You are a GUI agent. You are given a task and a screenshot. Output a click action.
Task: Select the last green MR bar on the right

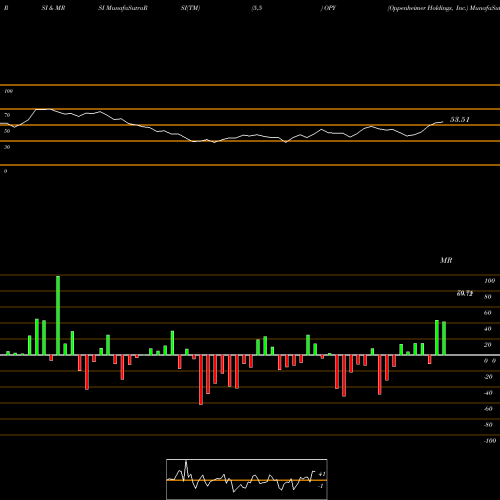(x=444, y=338)
